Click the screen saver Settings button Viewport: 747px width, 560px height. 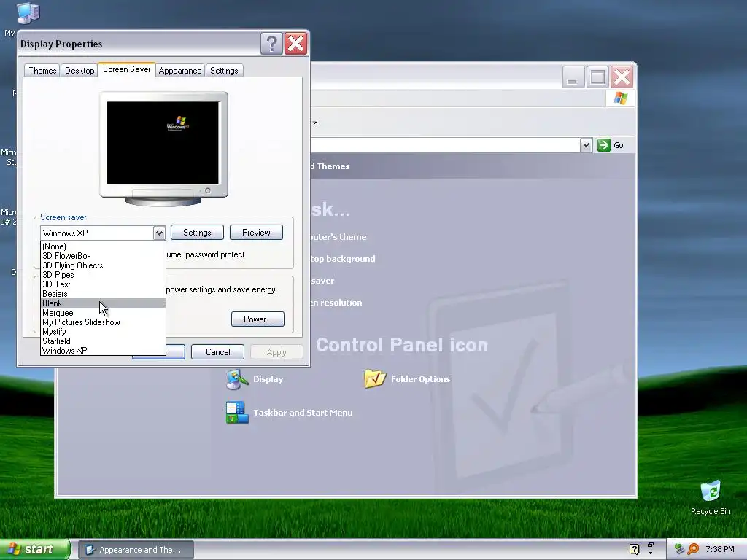(x=197, y=233)
